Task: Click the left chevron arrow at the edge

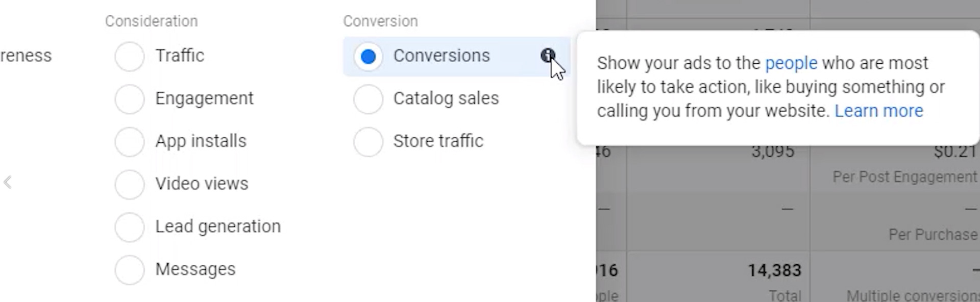Action: point(8,182)
